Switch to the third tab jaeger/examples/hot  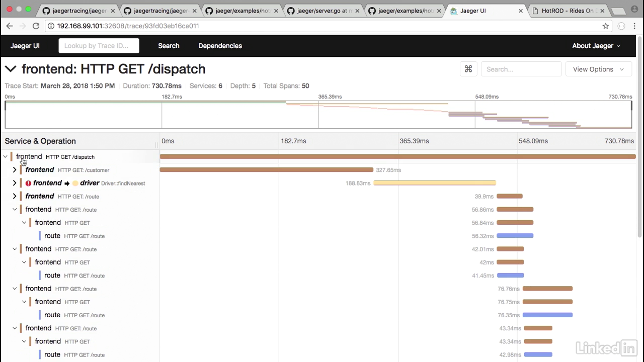pyautogui.click(x=242, y=11)
